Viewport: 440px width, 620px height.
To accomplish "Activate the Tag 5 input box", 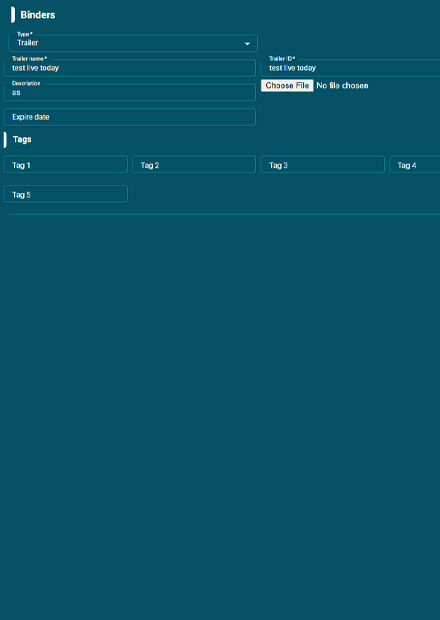I will click(66, 194).
